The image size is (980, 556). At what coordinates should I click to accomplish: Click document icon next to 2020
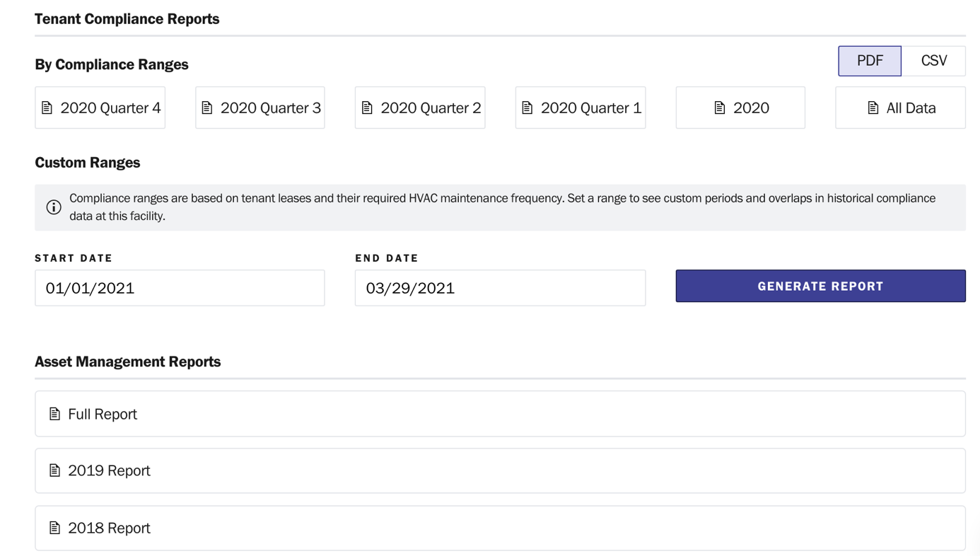coord(720,108)
